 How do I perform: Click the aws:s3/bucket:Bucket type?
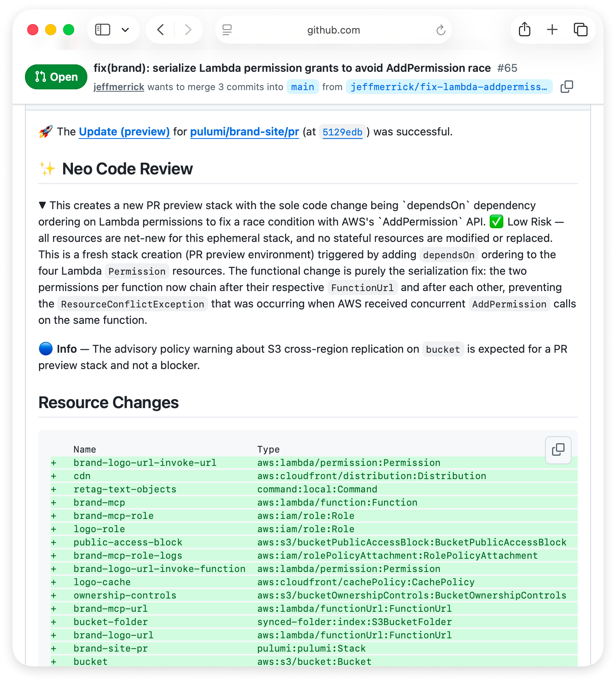pyautogui.click(x=314, y=662)
